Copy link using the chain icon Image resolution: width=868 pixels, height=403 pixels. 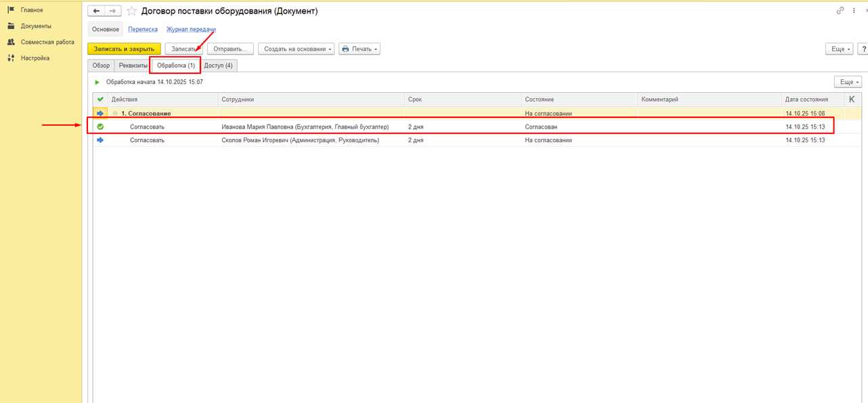(x=840, y=10)
